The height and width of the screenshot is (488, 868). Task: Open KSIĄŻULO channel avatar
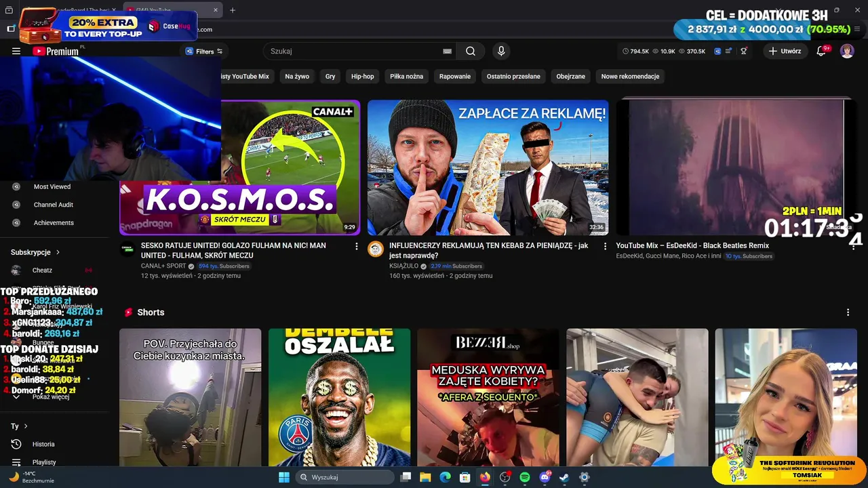tap(376, 249)
